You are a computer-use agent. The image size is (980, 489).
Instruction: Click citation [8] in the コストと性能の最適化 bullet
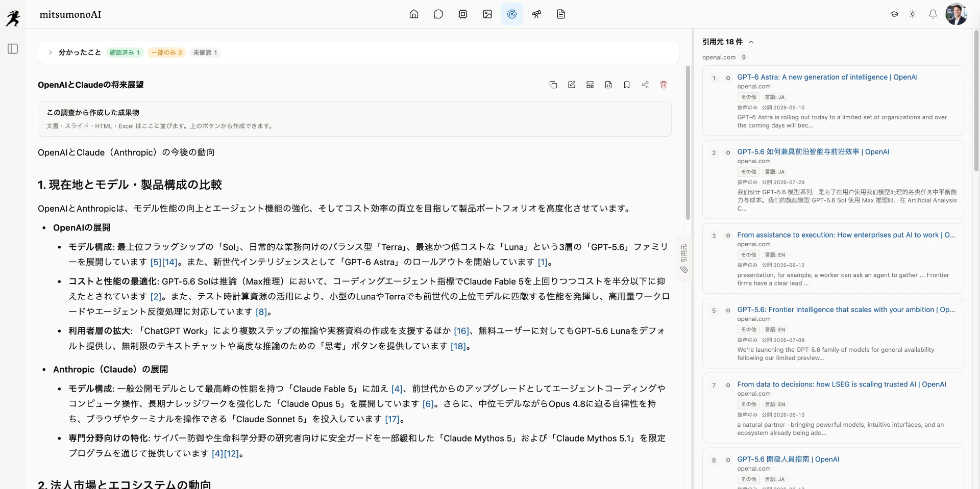[x=261, y=312]
